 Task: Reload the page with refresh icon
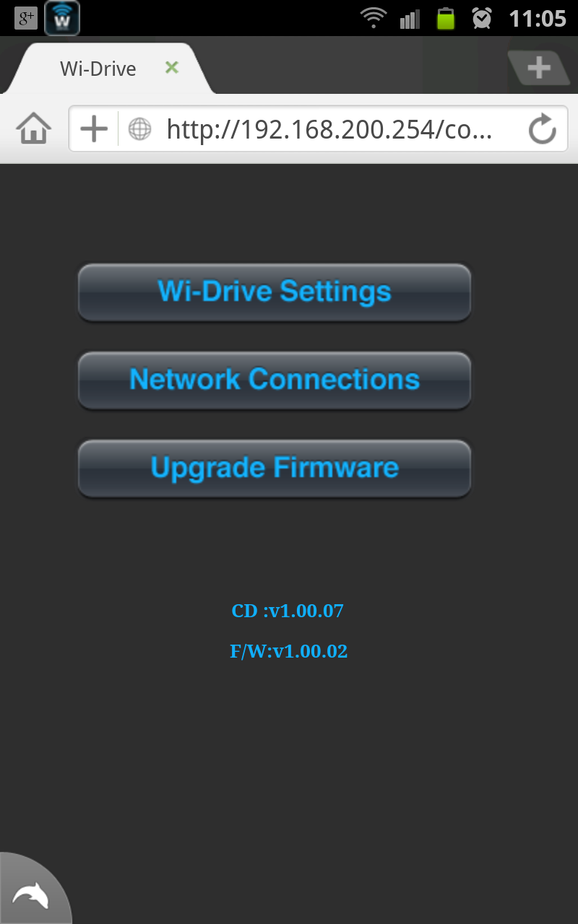click(542, 130)
